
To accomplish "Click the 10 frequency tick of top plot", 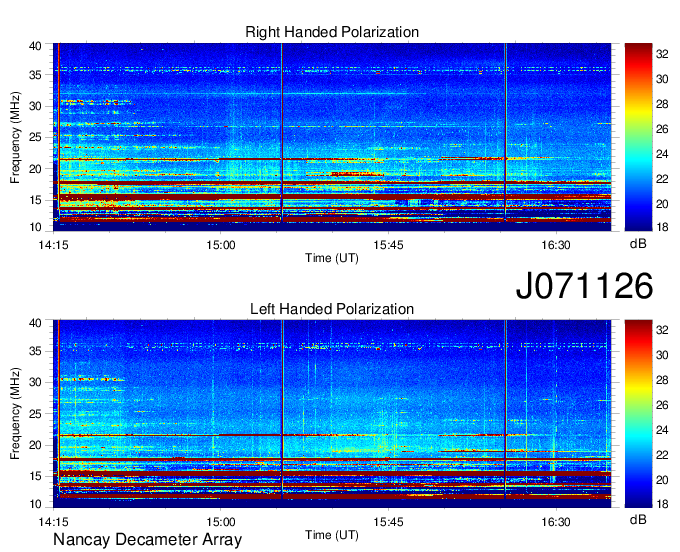I will point(35,227).
